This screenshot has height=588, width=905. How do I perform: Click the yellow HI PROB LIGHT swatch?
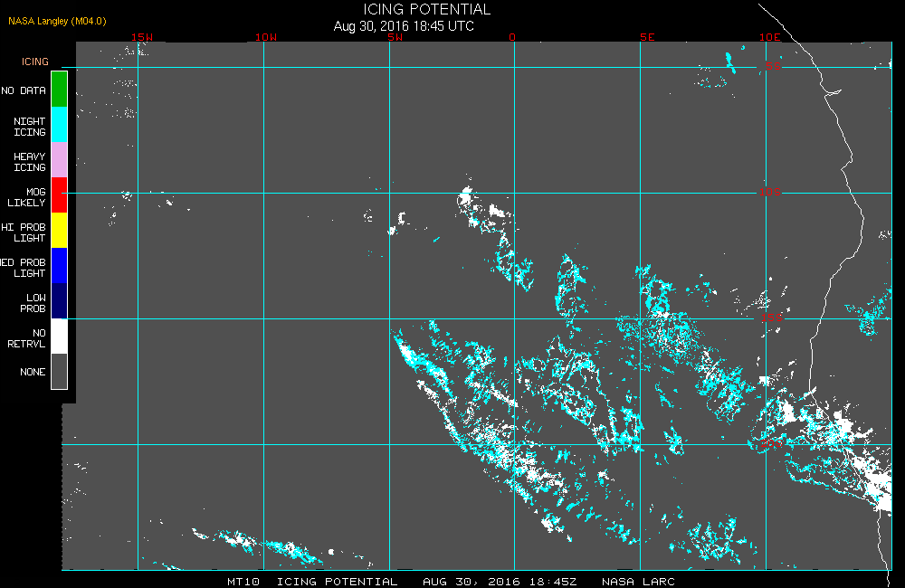[x=60, y=230]
